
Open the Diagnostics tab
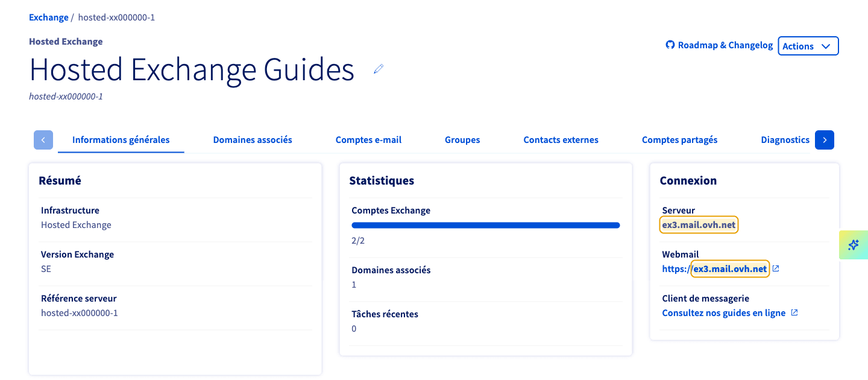coord(785,140)
